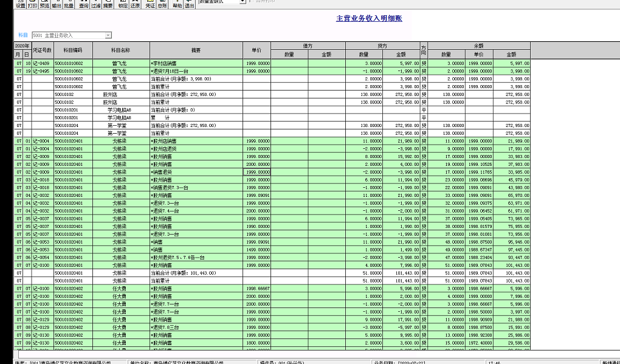Viewport: 620px width, 364px height.
Task: Select summary cell *胶州店退货
Action: click(196, 149)
